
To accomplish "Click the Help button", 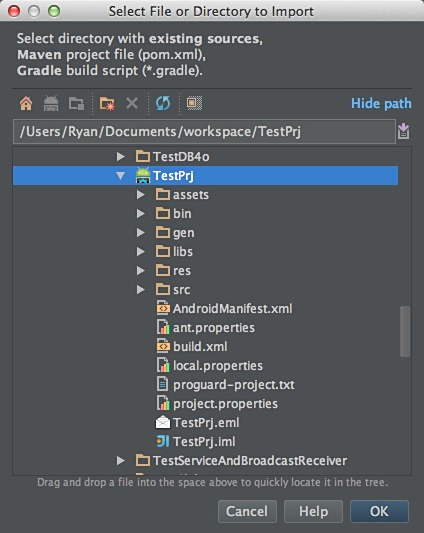I will (x=313, y=511).
